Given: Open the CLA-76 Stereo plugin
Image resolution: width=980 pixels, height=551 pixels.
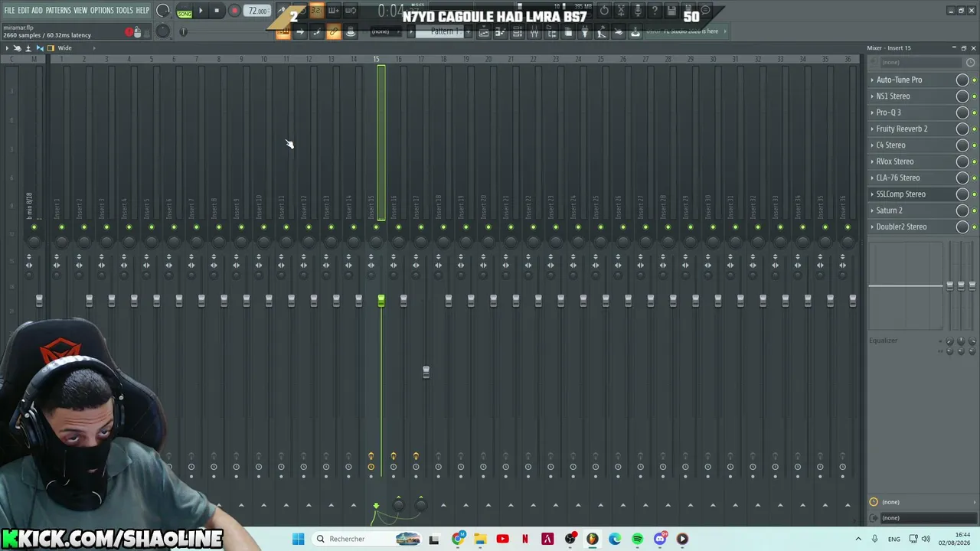Looking at the screenshot, I should pos(898,178).
